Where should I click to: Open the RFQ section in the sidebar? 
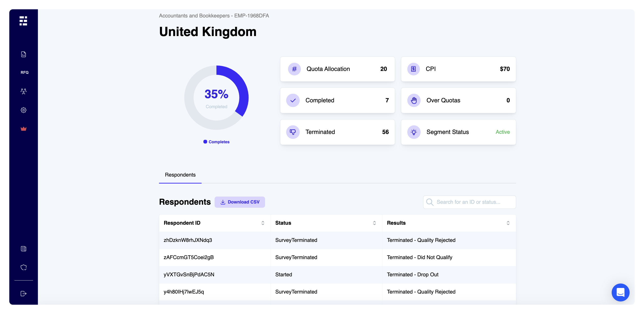(x=24, y=72)
